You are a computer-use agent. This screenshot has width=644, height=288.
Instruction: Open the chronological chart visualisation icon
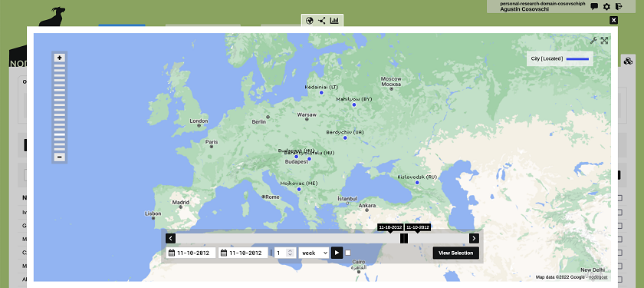click(334, 20)
